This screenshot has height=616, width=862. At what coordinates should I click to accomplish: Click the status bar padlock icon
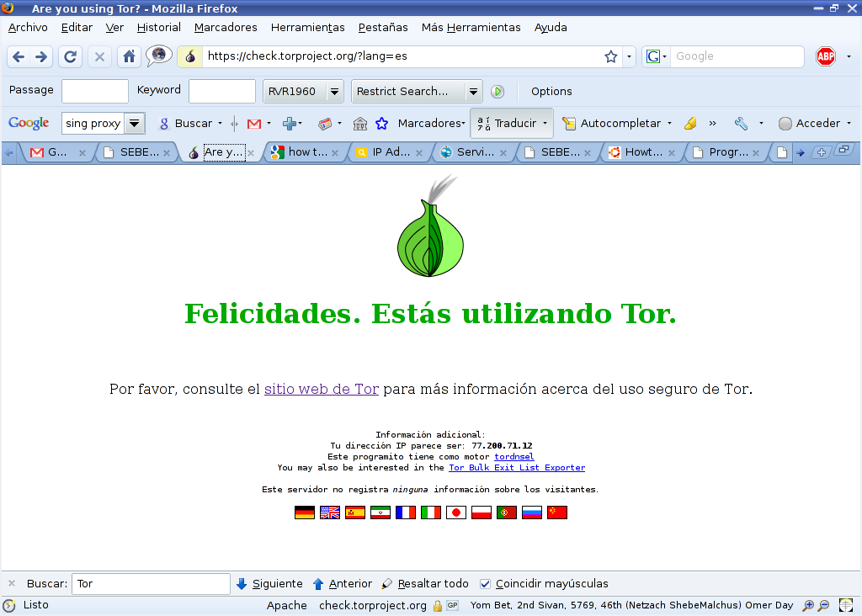[x=438, y=606]
